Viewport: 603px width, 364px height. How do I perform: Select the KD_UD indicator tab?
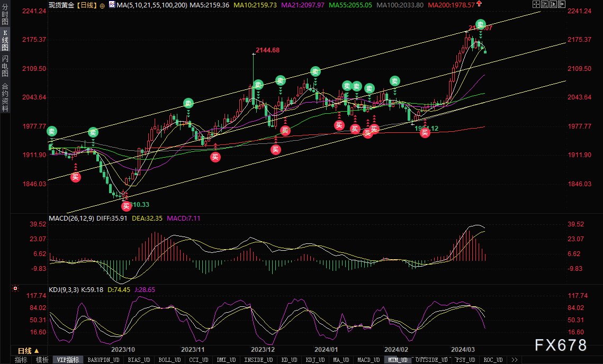click(289, 360)
